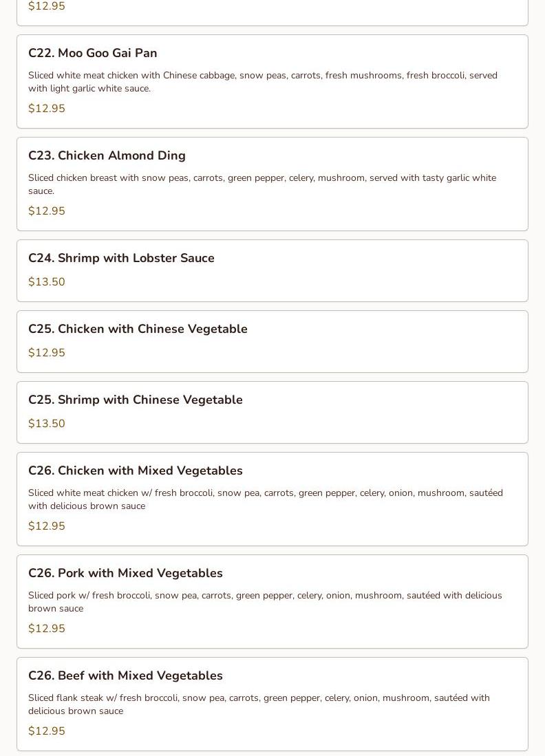The image size is (545, 756).
Task: Click the Chicken Almond Ding $12.95 price
Action: [47, 211]
